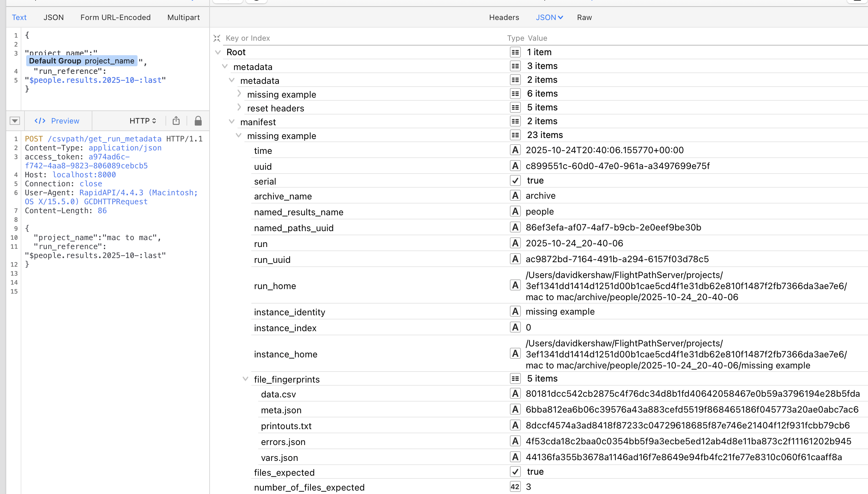Open the HTTP format selector
Image resolution: width=868 pixels, height=494 pixels.
point(143,121)
